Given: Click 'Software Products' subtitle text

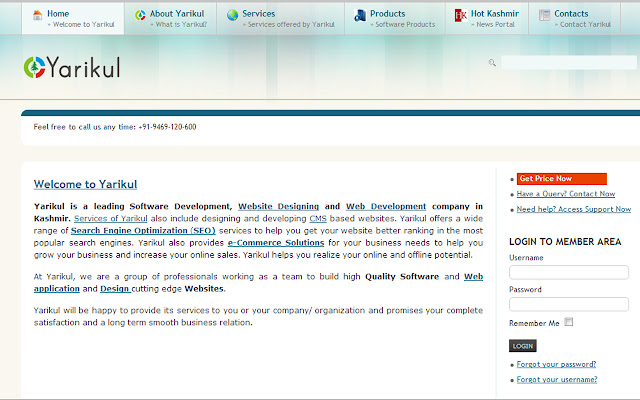Looking at the screenshot, I should pos(405,24).
